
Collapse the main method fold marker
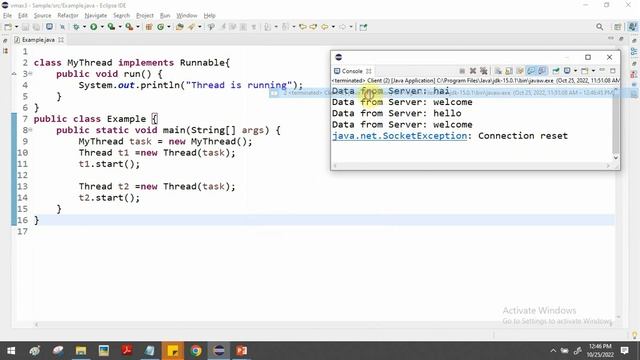pyautogui.click(x=30, y=130)
